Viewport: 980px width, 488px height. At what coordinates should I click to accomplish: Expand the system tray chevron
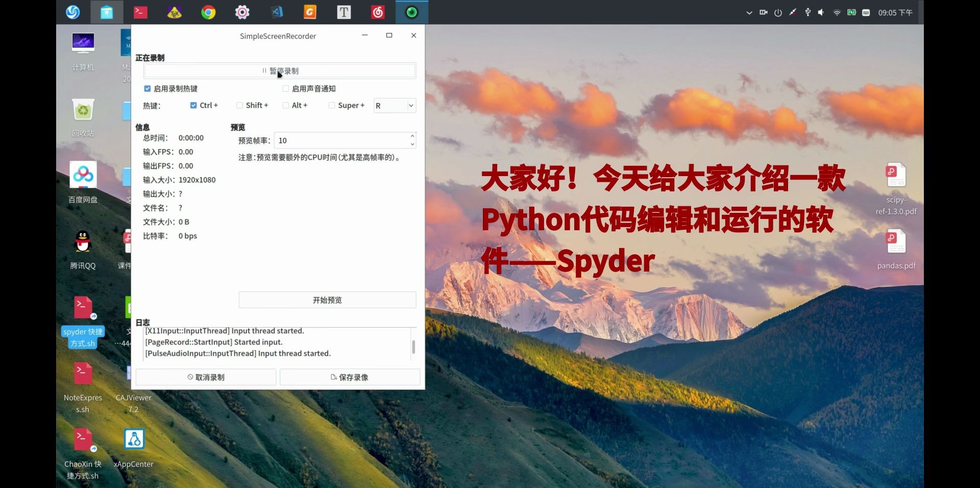[749, 13]
